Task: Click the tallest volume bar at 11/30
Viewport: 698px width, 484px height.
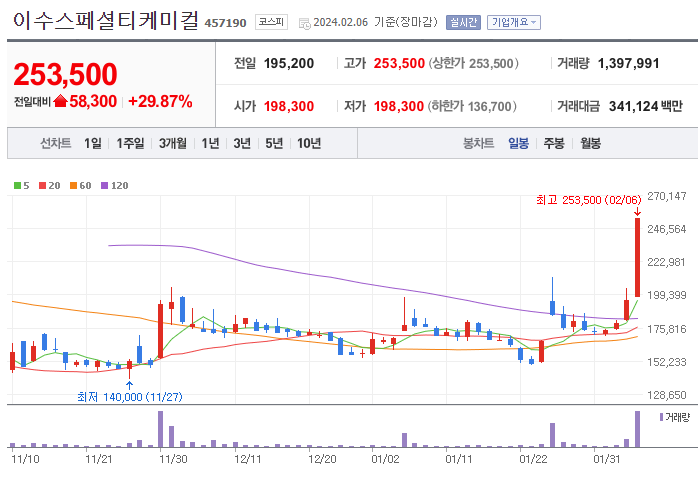Action: 160,429
